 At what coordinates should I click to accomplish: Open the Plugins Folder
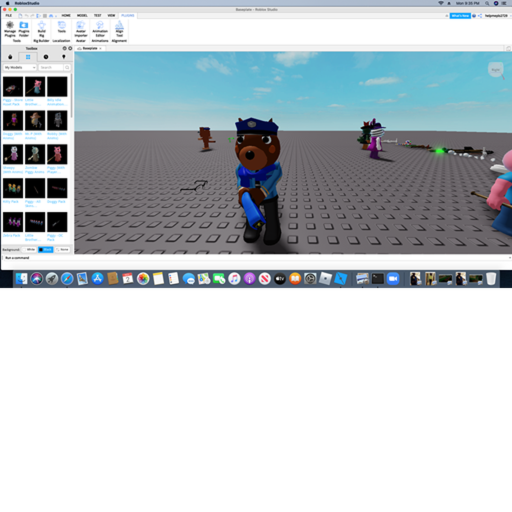click(x=24, y=29)
